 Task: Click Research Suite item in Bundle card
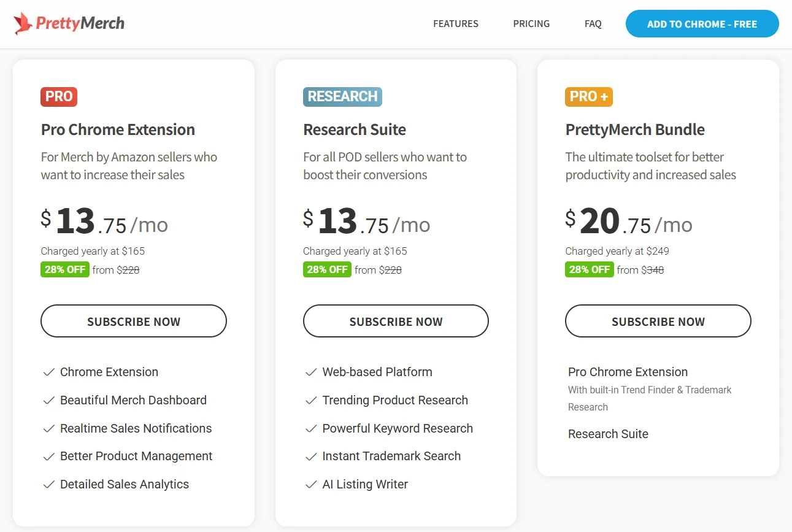(608, 434)
